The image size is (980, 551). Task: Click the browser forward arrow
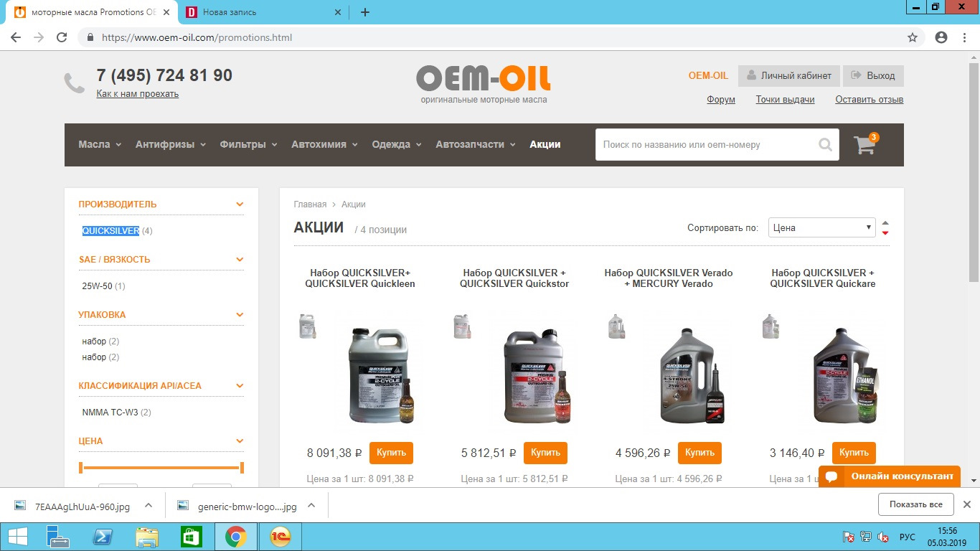(39, 37)
